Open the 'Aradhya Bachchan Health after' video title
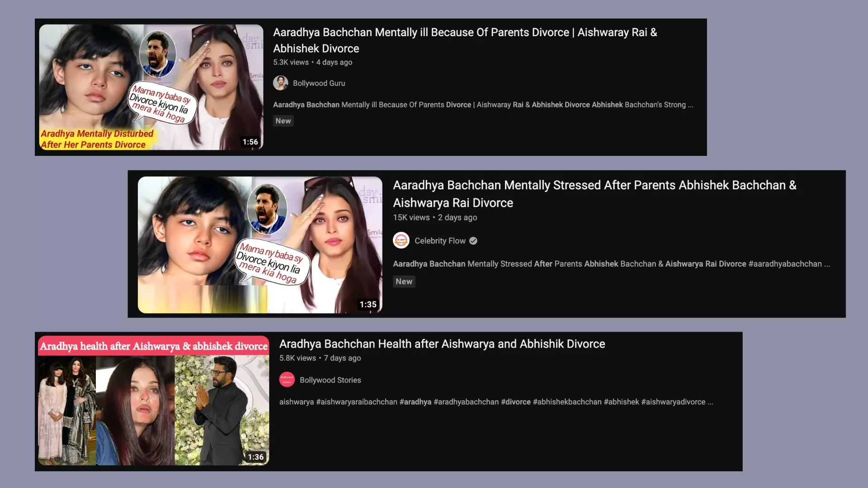This screenshot has height=488, width=868. click(x=442, y=344)
